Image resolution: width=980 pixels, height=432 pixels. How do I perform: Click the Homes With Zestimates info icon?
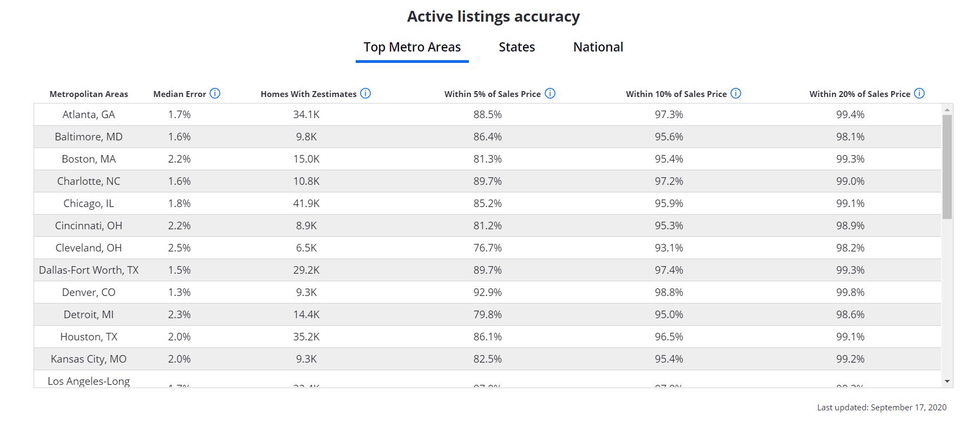tap(365, 93)
